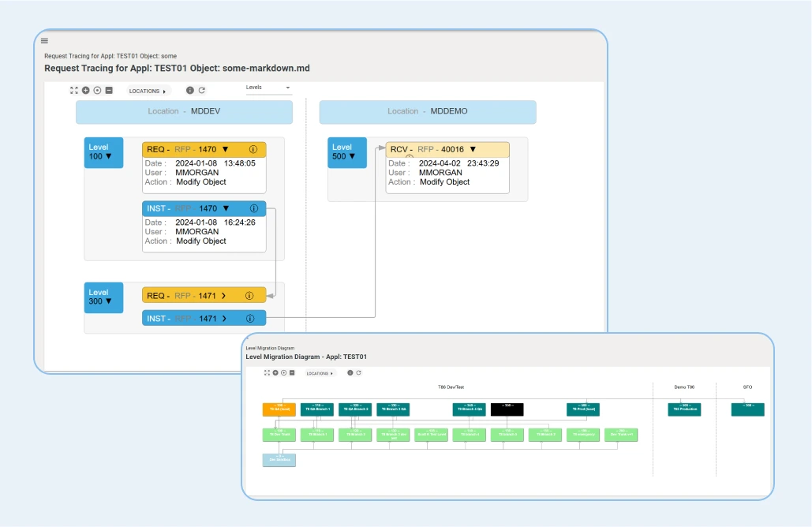Click the info icon in Level Migration toolbar
This screenshot has width=812, height=527.
point(350,372)
